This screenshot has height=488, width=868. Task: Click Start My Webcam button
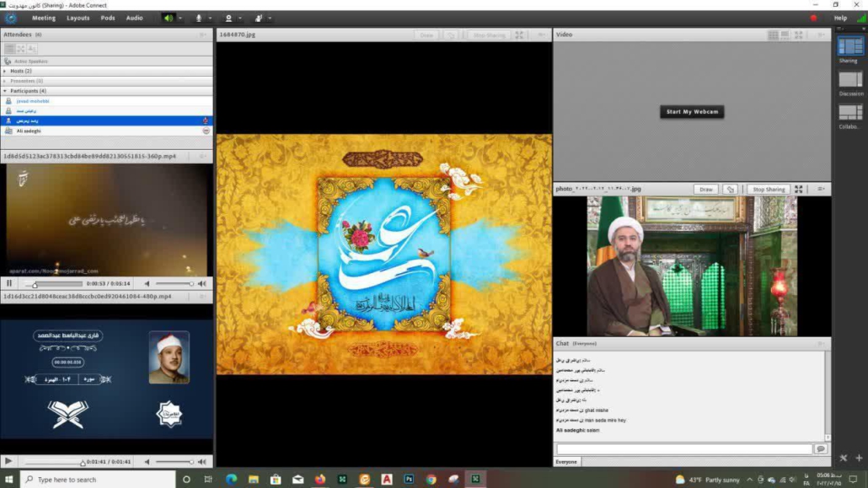pyautogui.click(x=692, y=111)
